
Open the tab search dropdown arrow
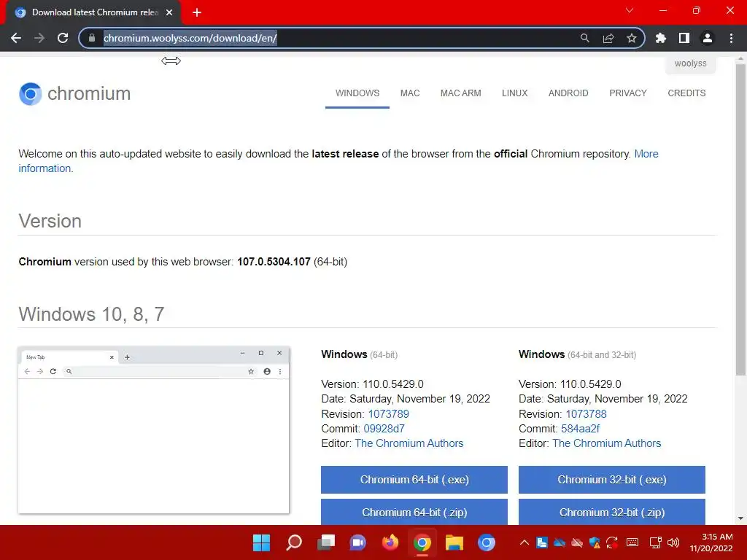630,10
